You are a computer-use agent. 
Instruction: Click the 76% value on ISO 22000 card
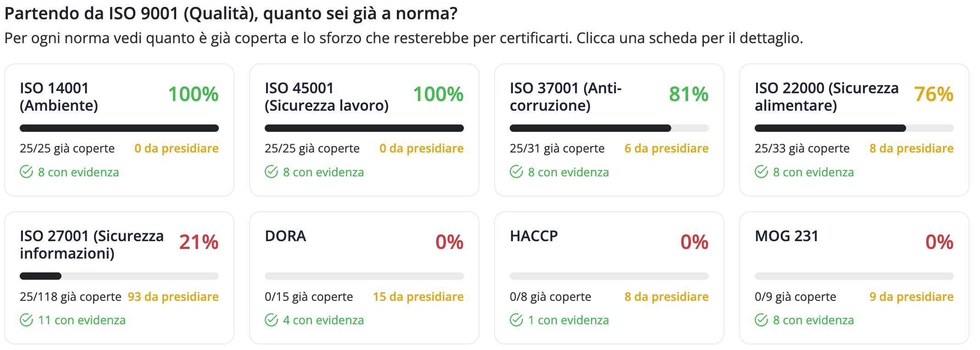click(934, 94)
